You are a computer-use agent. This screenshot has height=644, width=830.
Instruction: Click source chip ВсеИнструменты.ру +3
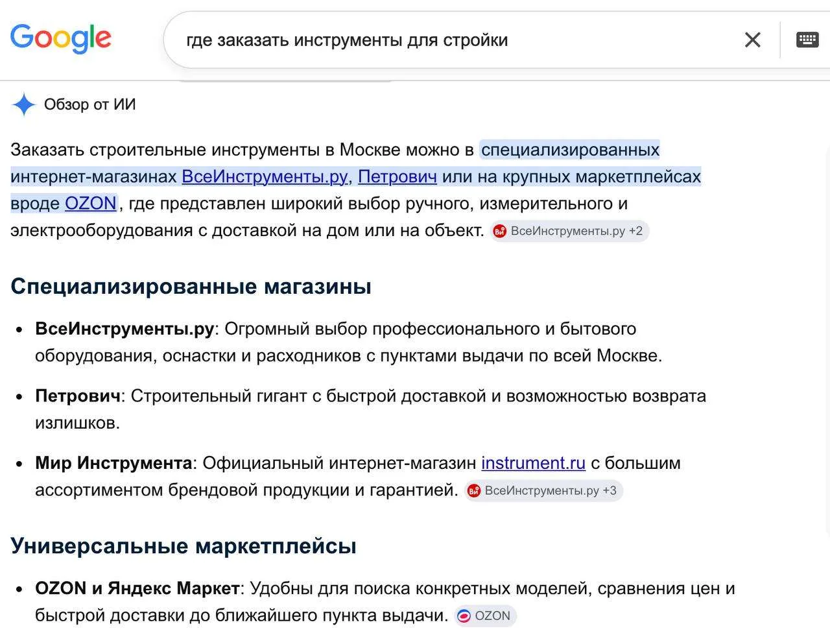pyautogui.click(x=543, y=490)
